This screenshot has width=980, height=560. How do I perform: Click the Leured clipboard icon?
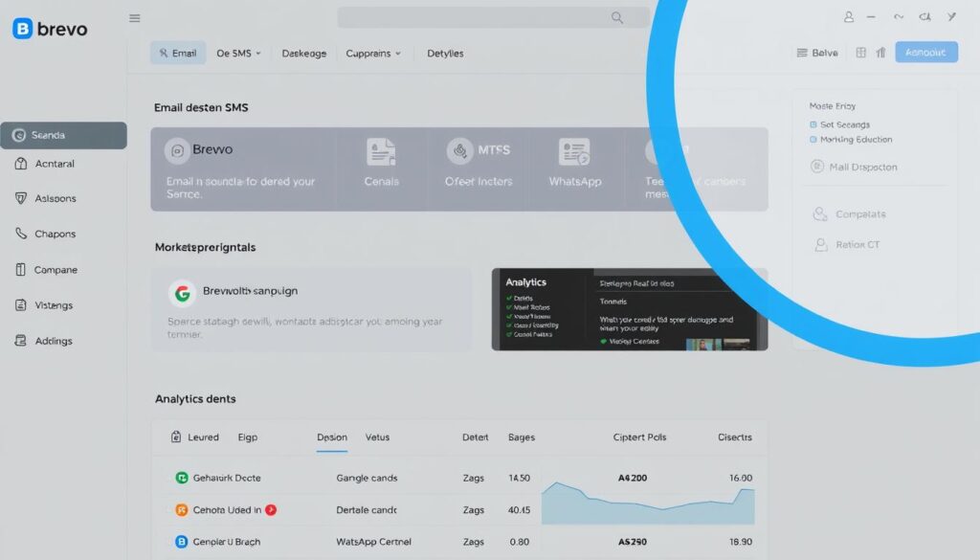[x=176, y=437]
